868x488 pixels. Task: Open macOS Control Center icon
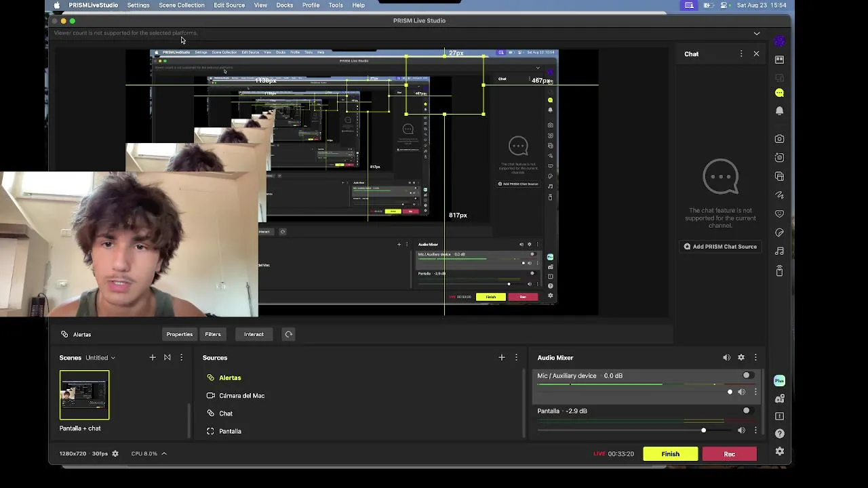(x=723, y=5)
